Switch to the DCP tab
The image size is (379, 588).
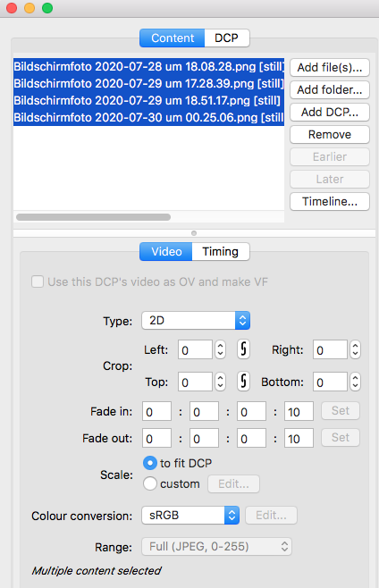(x=227, y=38)
